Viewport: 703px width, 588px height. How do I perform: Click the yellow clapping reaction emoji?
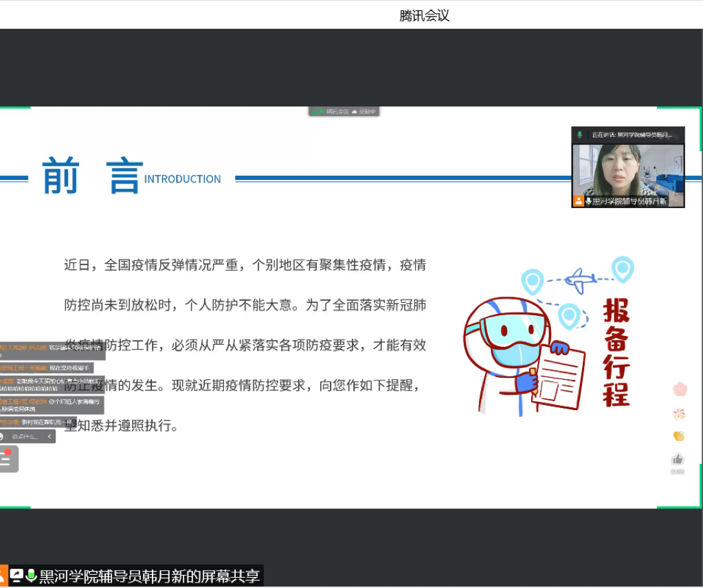click(x=679, y=436)
